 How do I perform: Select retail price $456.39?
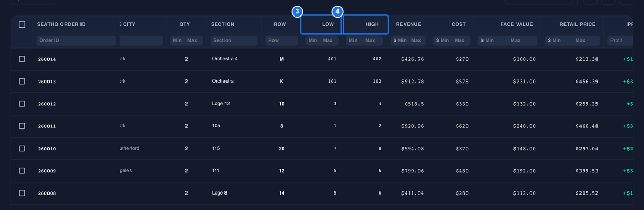[587, 82]
